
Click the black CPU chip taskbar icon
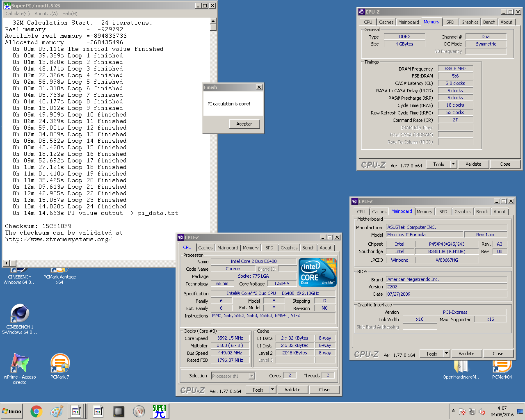click(119, 411)
